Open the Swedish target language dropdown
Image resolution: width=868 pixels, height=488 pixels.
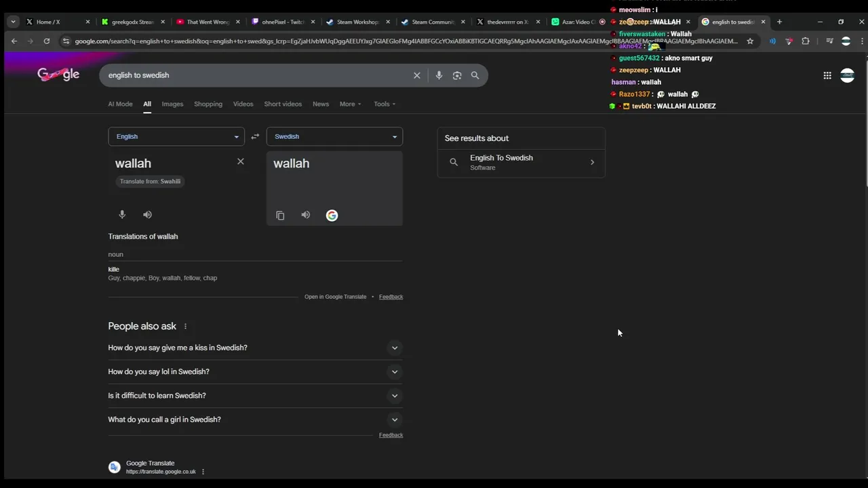(x=334, y=136)
